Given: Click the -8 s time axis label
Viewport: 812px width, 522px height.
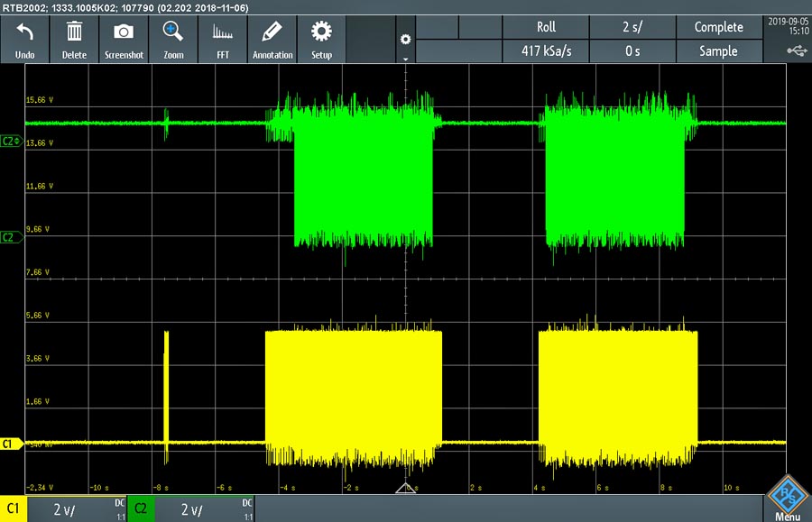Looking at the screenshot, I should pos(161,488).
